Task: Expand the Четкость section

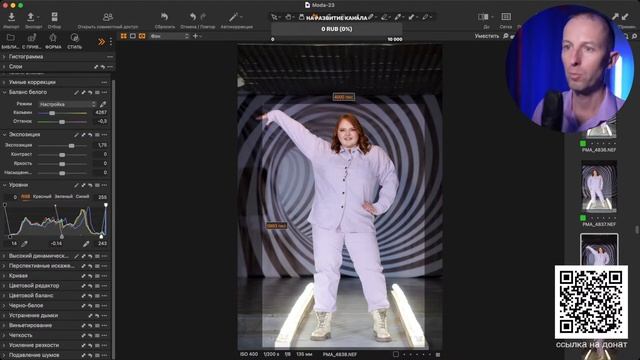Action: pyautogui.click(x=4, y=336)
